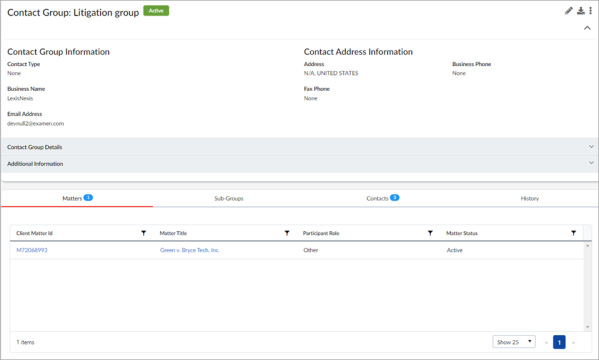Collapse the contact group header panel

587,28
